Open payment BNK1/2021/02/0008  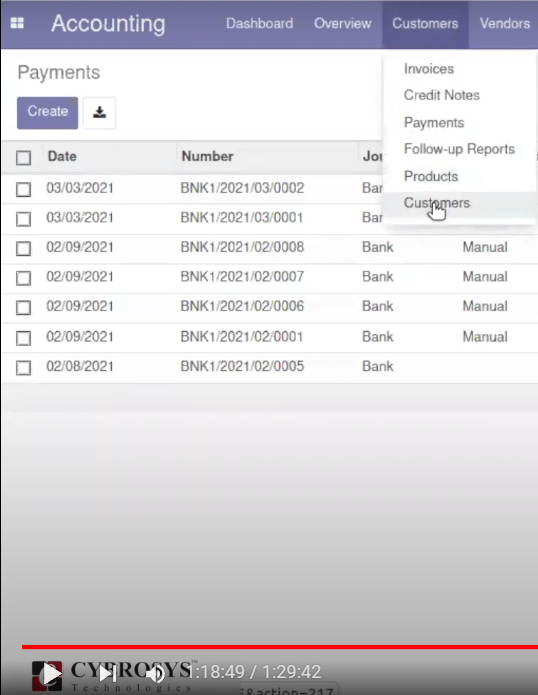(x=242, y=247)
